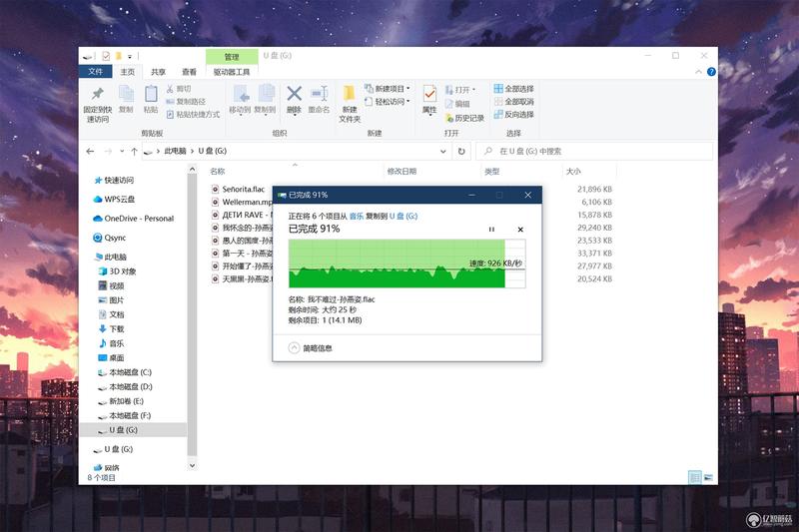The image size is (799, 532).
Task: Sort by the Size column header
Action: (573, 172)
